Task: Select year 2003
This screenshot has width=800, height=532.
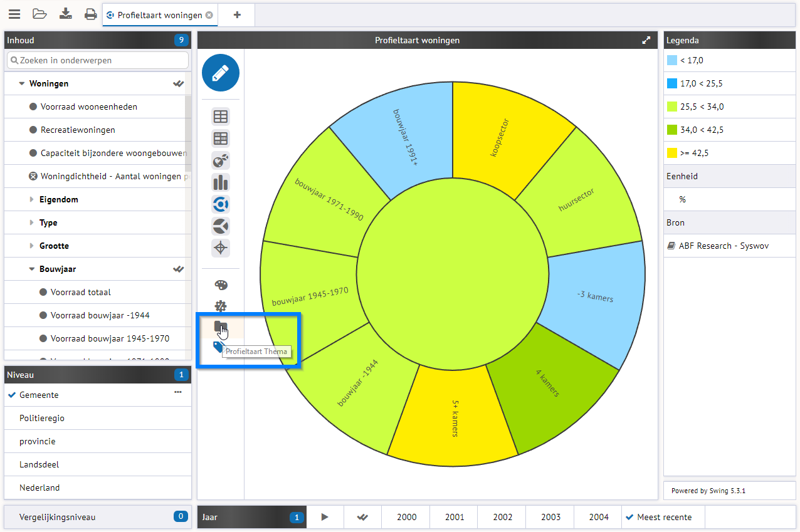Action: click(x=550, y=517)
